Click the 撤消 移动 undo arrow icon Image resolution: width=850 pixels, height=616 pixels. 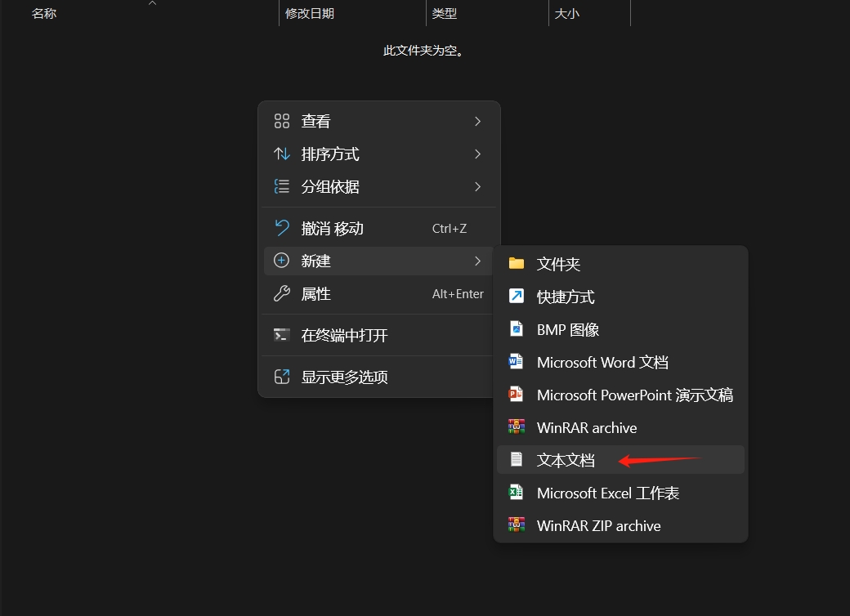282,228
